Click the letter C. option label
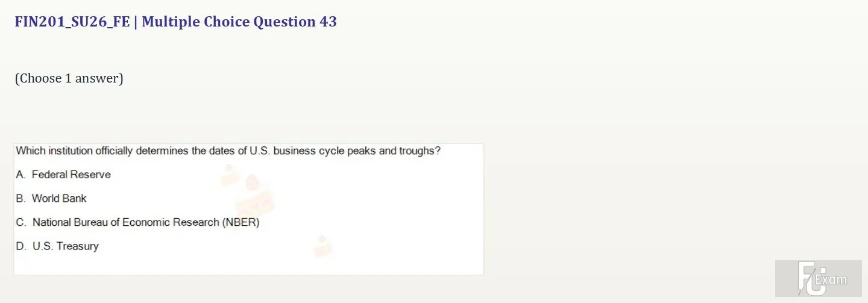This screenshot has width=868, height=303. coord(22,222)
